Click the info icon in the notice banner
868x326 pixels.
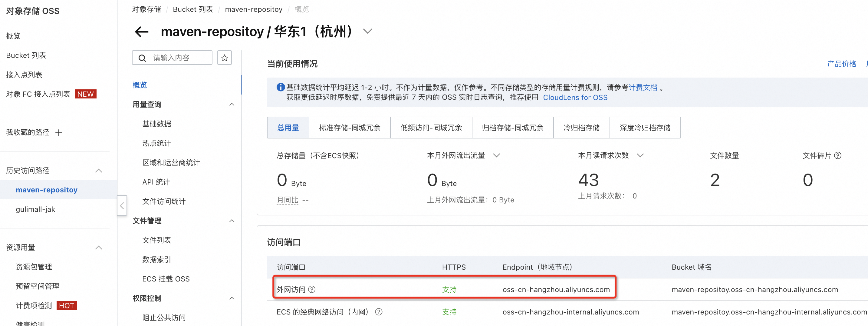pyautogui.click(x=280, y=87)
